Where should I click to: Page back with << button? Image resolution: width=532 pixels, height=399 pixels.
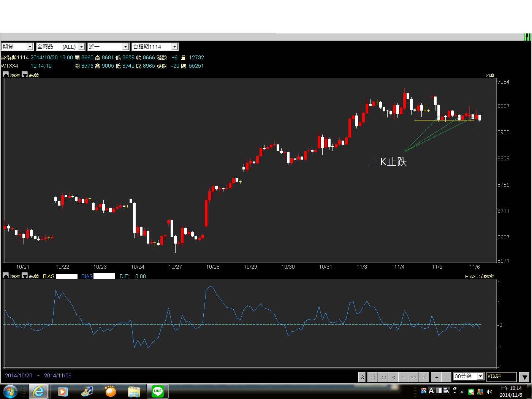click(x=383, y=377)
